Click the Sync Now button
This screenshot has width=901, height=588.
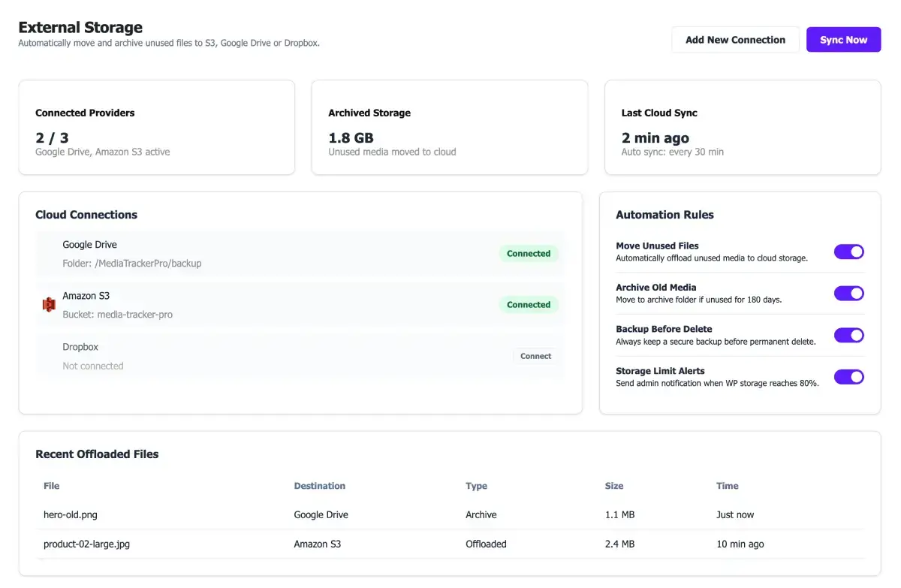[x=843, y=40]
